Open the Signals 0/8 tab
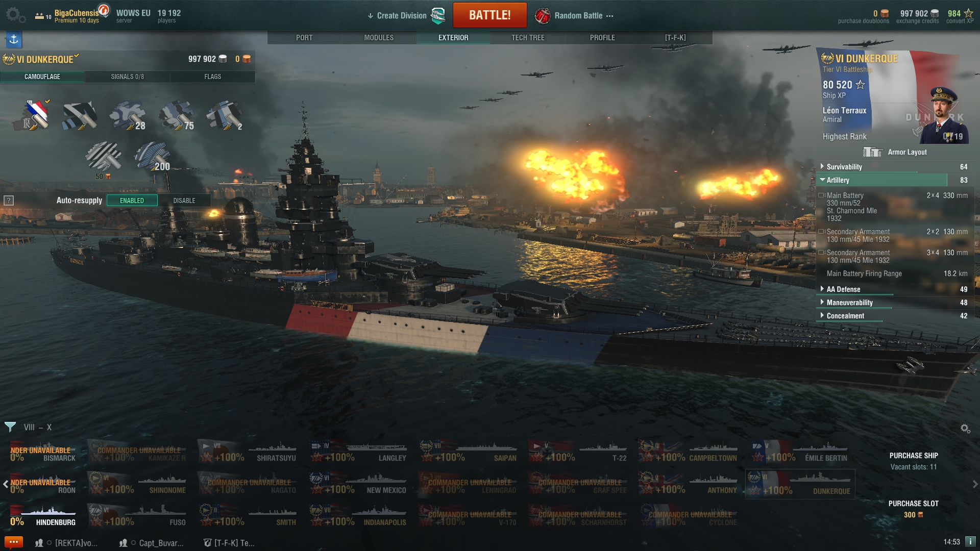 (128, 77)
